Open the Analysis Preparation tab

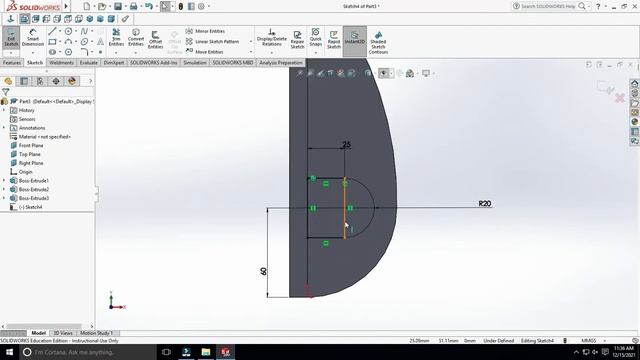point(281,62)
